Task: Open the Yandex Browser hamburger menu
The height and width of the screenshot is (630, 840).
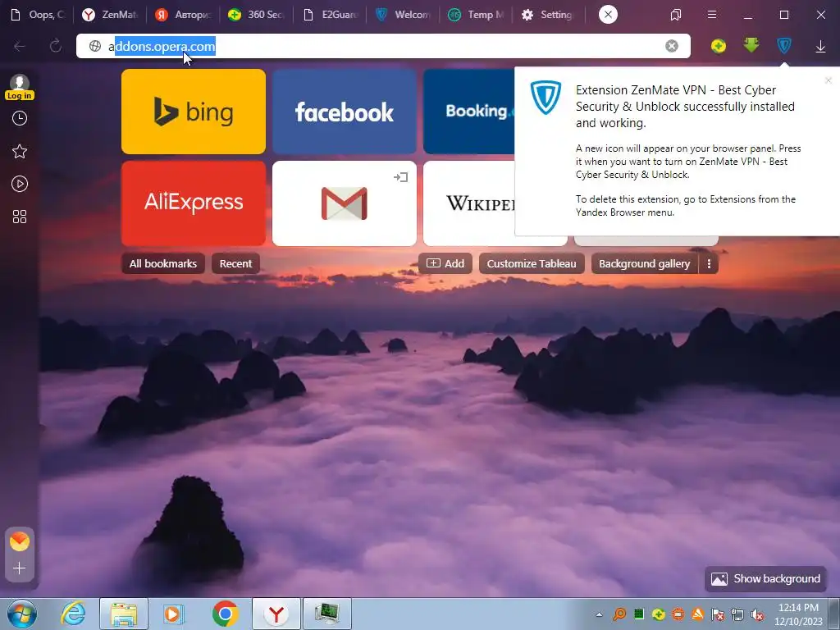Action: click(712, 15)
